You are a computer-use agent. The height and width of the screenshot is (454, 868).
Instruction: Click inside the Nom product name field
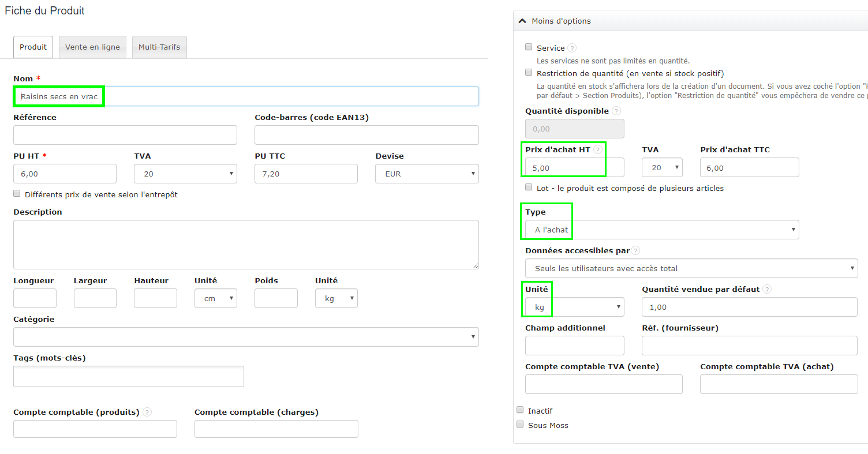click(246, 96)
